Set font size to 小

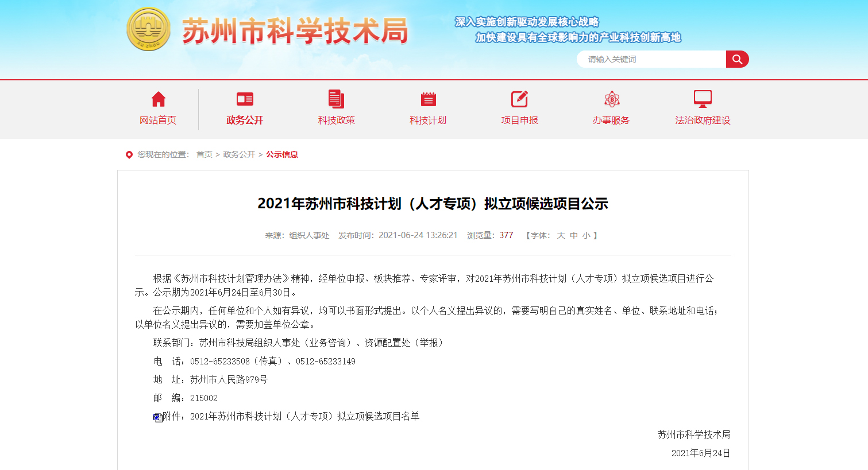coord(586,235)
